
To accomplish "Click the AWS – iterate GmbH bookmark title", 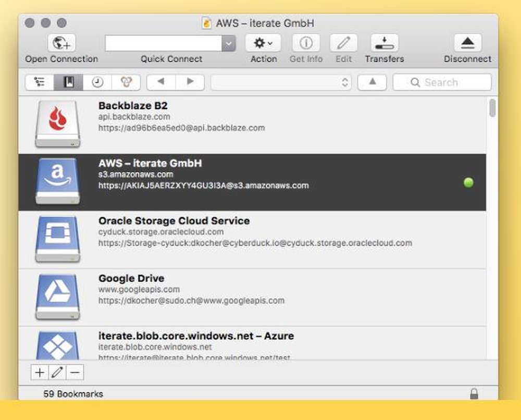I will click(x=150, y=163).
